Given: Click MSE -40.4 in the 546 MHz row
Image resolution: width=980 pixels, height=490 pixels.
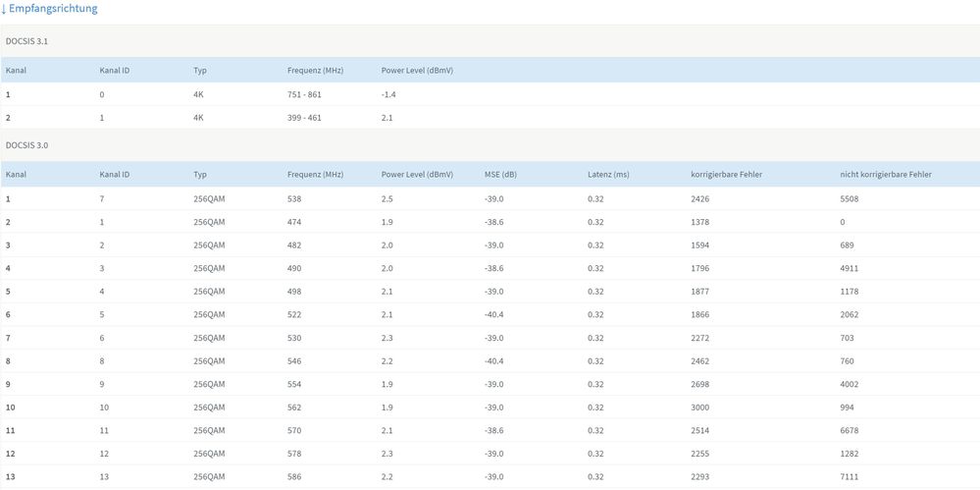Looking at the screenshot, I should pyautogui.click(x=493, y=361).
